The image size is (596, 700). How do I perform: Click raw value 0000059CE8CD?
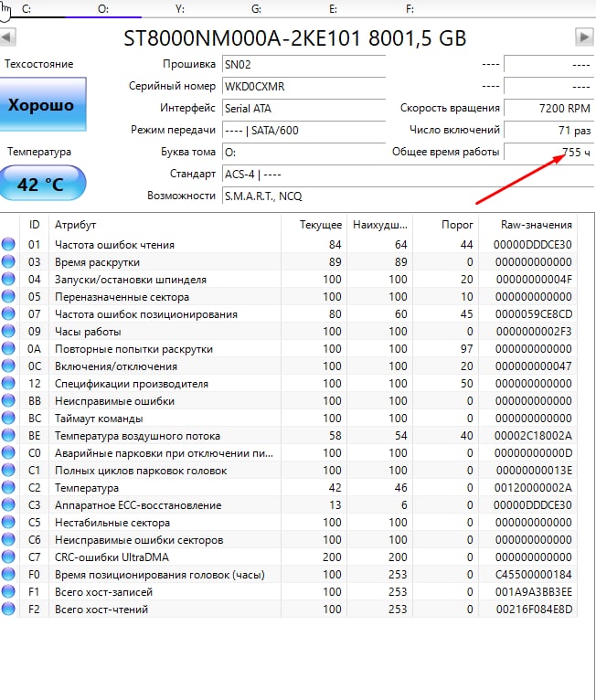(x=534, y=314)
